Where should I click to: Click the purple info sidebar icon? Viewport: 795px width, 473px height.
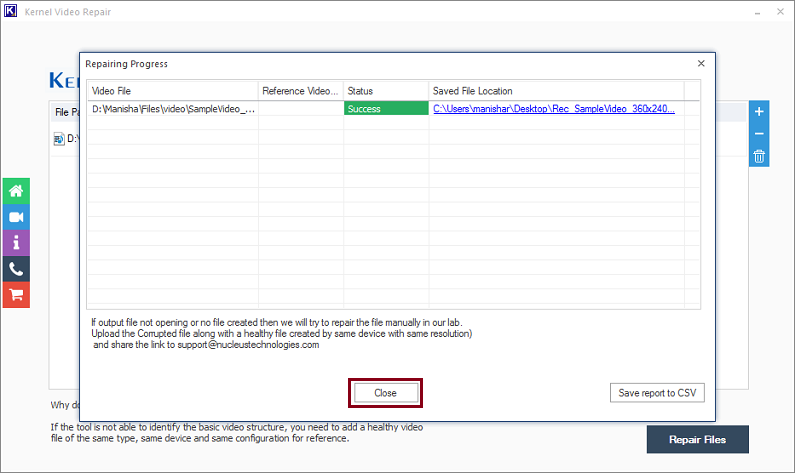click(x=16, y=243)
